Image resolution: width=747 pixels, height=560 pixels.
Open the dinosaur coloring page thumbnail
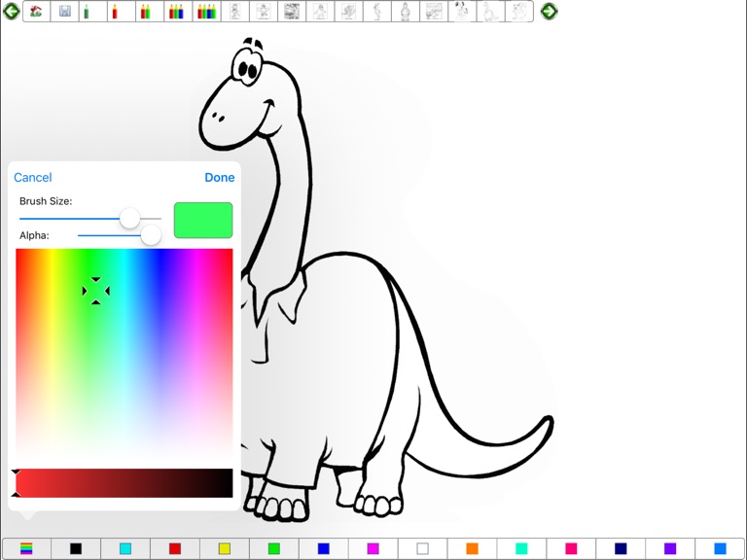click(x=490, y=11)
